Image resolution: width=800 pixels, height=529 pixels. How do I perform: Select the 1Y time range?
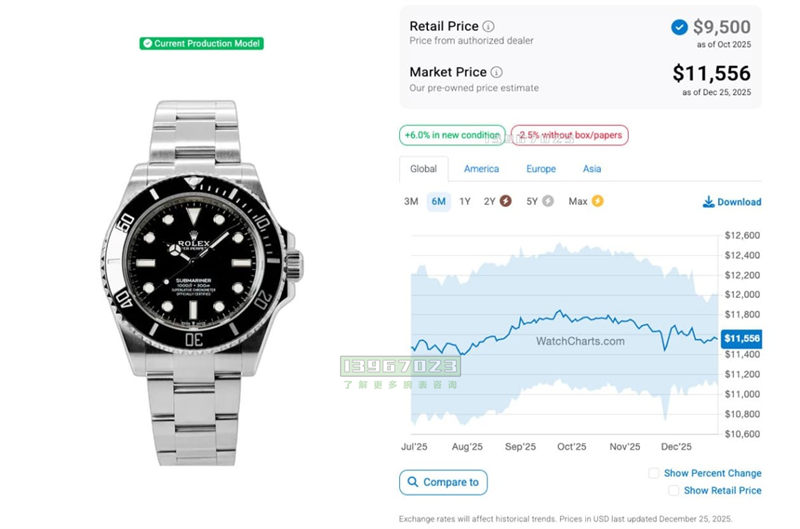465,201
